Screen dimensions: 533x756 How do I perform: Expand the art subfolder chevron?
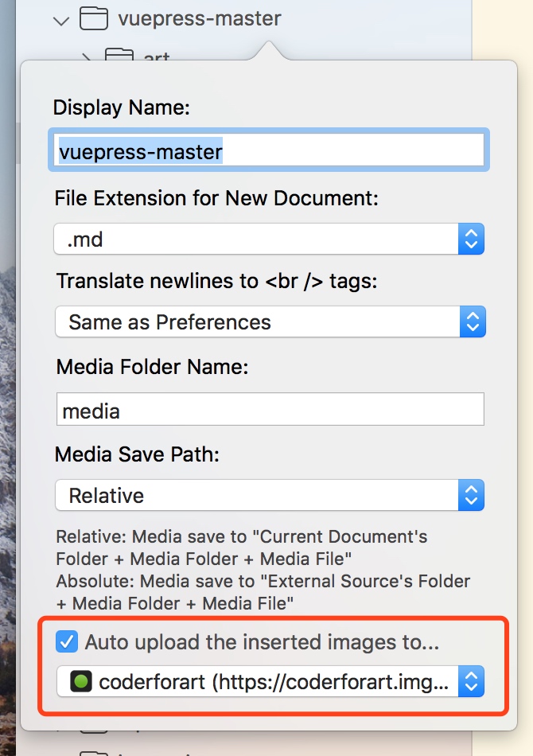pos(87,56)
